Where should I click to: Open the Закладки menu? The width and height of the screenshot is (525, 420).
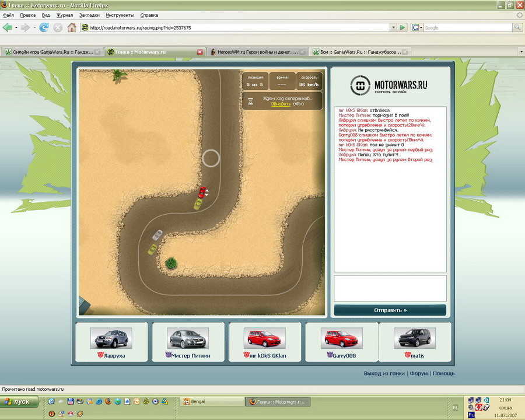[x=89, y=15]
